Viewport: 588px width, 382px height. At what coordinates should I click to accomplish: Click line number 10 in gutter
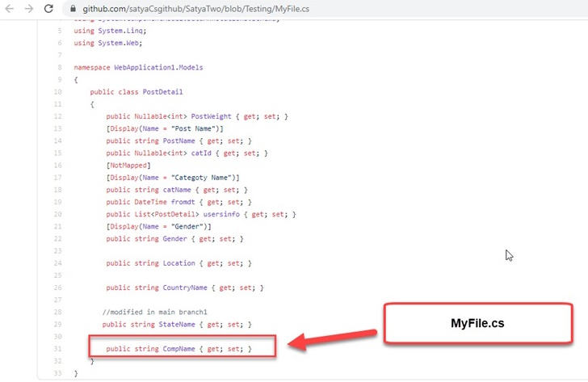(x=58, y=92)
